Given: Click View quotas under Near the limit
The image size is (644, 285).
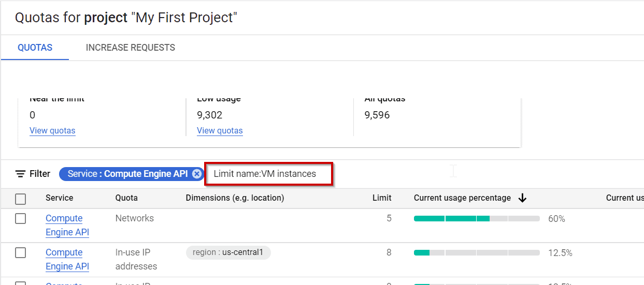Looking at the screenshot, I should click(52, 130).
